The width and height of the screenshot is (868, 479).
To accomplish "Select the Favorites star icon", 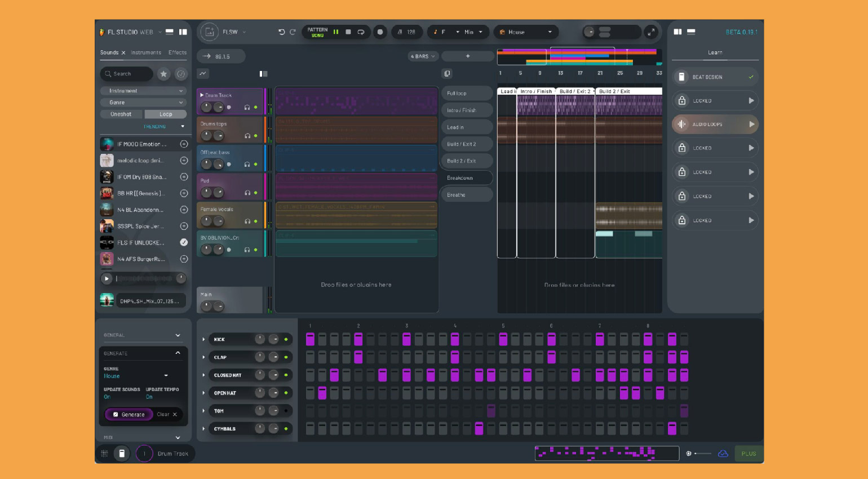I will (x=163, y=74).
